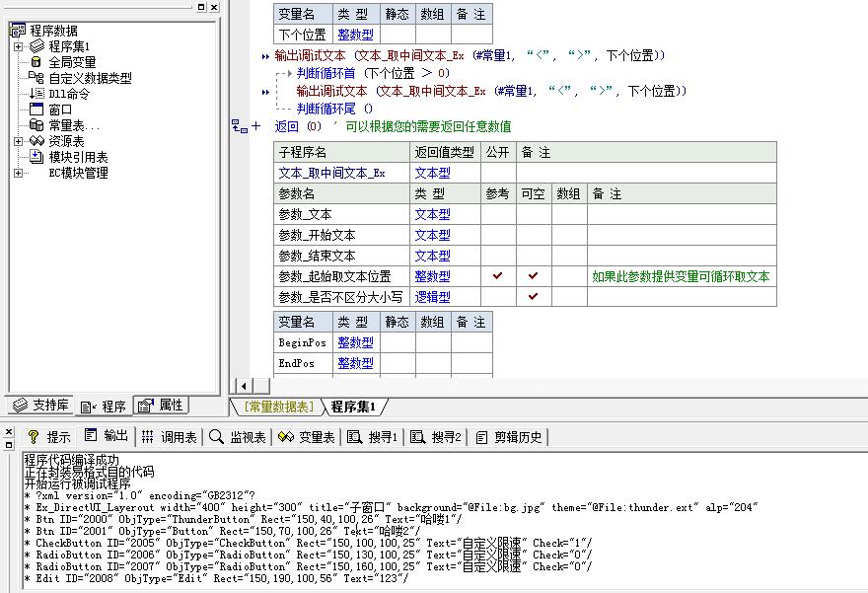Open type dropdown 整数型 for 下个位置
Image resolution: width=868 pixels, height=593 pixels.
[356, 35]
